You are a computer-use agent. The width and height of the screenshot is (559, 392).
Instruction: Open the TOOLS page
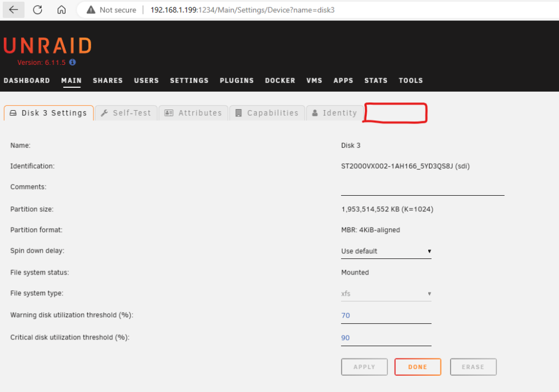pos(411,81)
